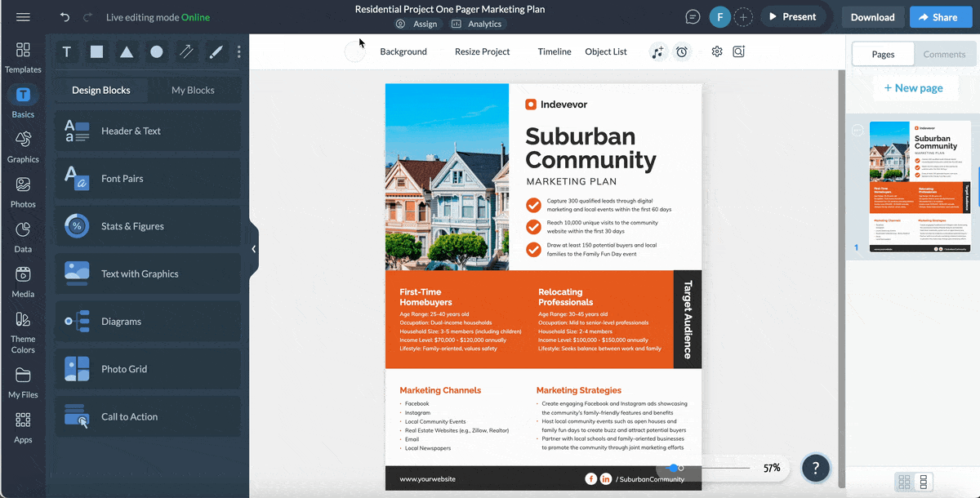The image size is (980, 498).
Task: Switch to list page view
Action: [924, 482]
